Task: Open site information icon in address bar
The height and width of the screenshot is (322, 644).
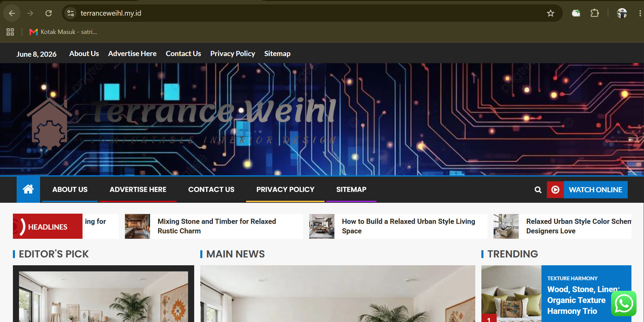Action: coord(71,13)
